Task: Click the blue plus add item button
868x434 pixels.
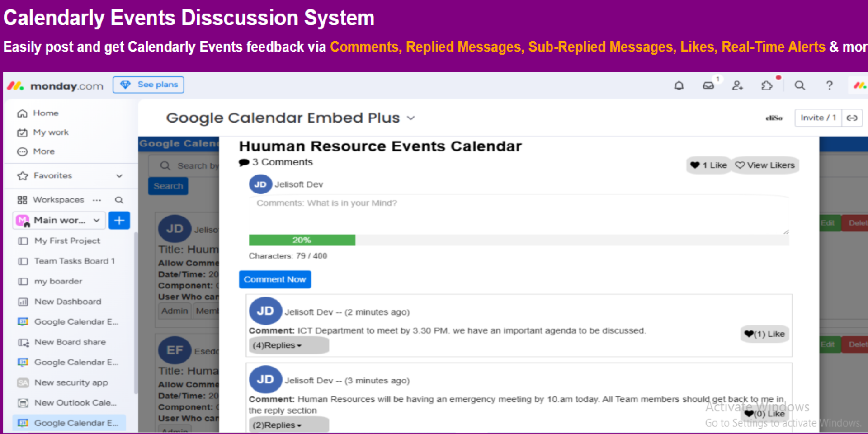Action: coord(119,220)
